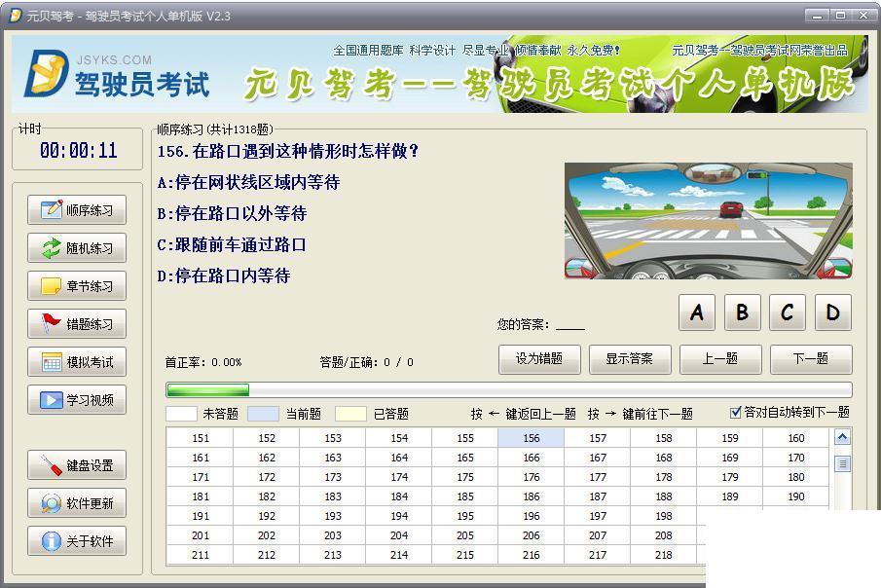Close the 元贝驾考 window
This screenshot has width=881, height=588.
click(x=863, y=16)
